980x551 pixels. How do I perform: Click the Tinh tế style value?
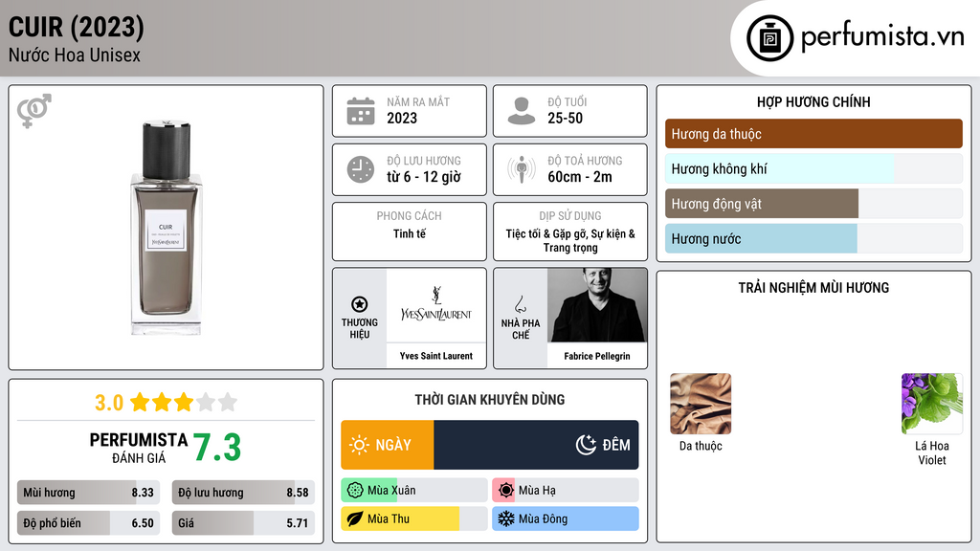[x=410, y=233]
